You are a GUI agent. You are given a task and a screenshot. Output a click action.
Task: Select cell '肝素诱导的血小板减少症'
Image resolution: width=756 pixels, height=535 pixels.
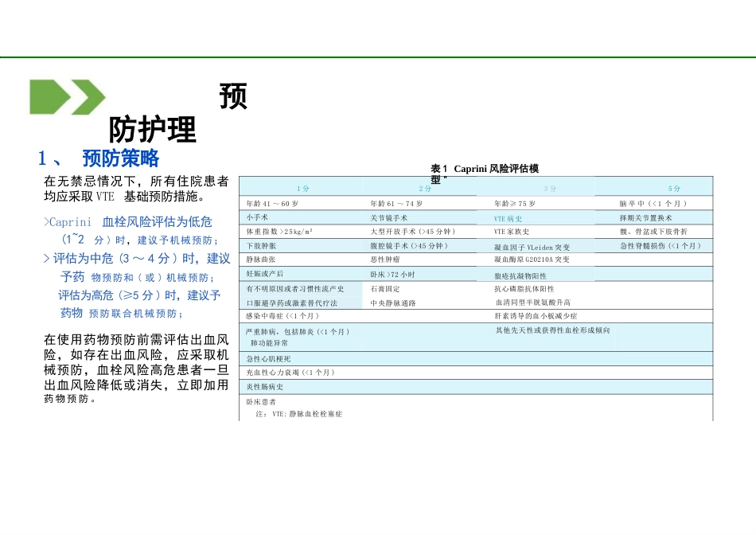536,316
